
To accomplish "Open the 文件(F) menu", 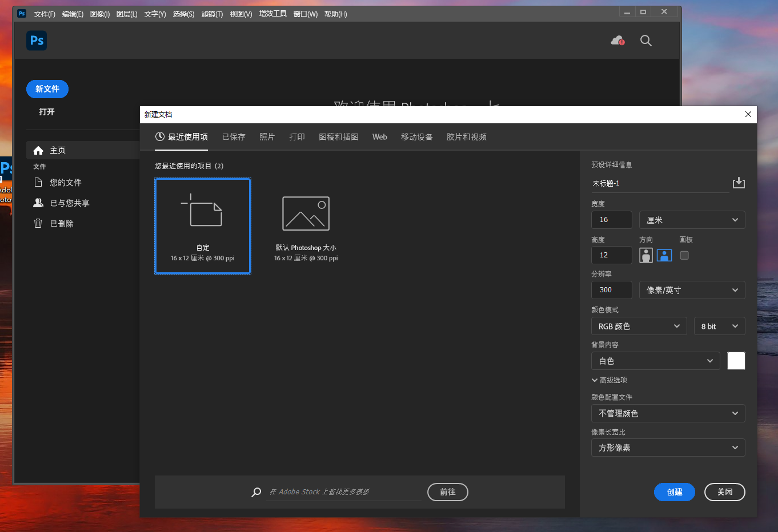I will [45, 14].
